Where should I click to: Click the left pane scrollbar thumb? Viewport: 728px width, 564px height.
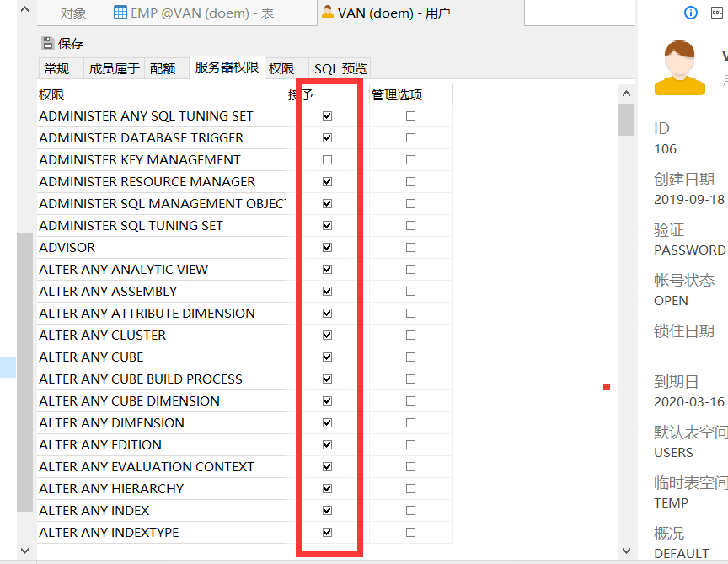25,372
